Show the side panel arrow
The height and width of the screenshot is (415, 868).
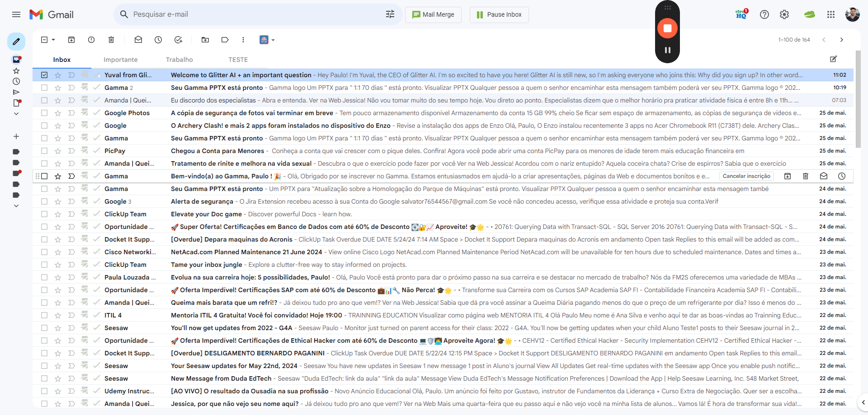pyautogui.click(x=863, y=402)
